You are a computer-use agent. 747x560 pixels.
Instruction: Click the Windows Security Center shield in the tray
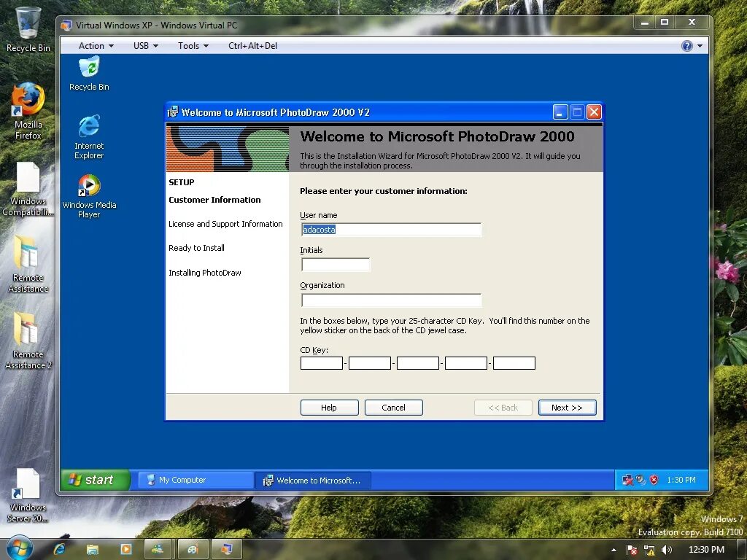pyautogui.click(x=654, y=480)
